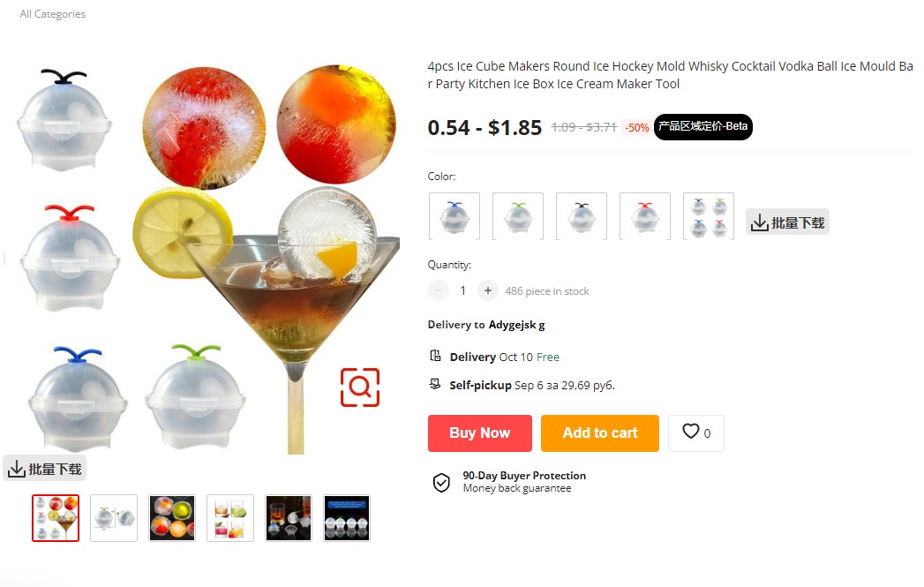Screen dimensions: 924x587
Task: Click the 产品区域定价-Beta badge
Action: [703, 127]
